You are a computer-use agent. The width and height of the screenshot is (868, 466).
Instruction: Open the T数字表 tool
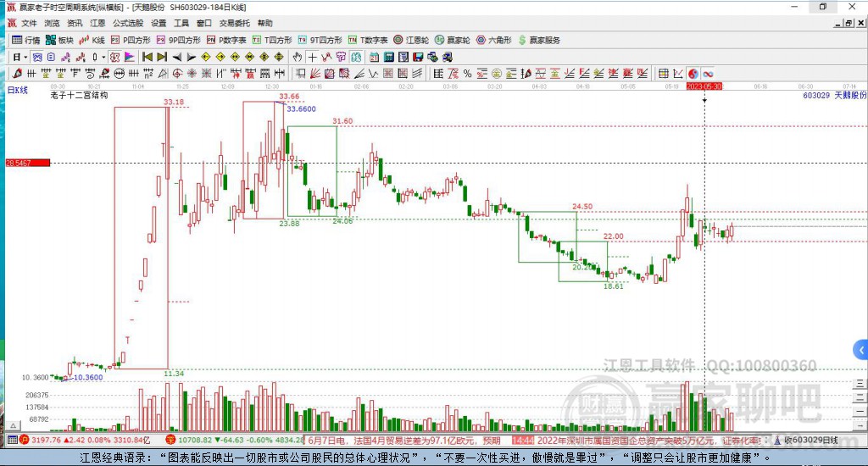tap(368, 40)
